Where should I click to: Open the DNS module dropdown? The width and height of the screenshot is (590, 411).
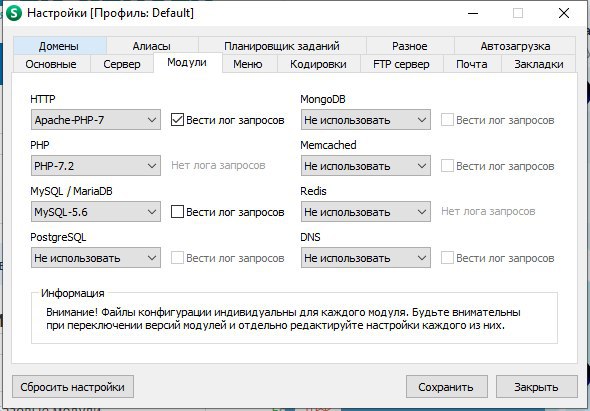(x=366, y=258)
